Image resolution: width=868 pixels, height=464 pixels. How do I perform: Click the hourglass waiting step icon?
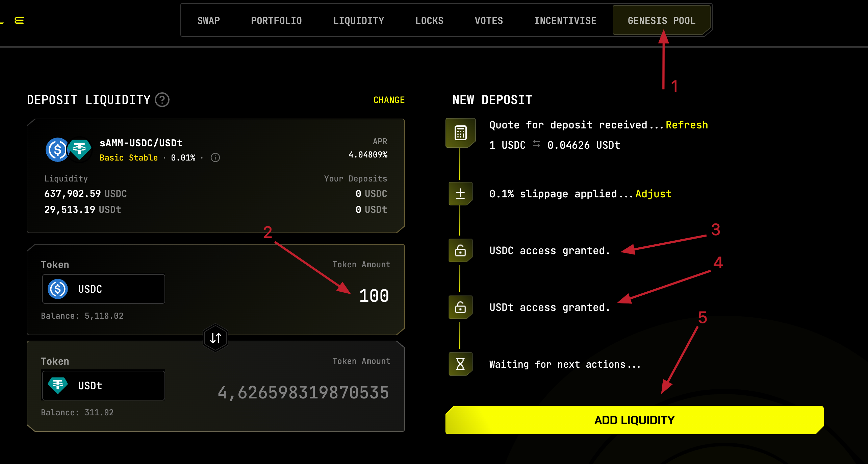pos(460,364)
